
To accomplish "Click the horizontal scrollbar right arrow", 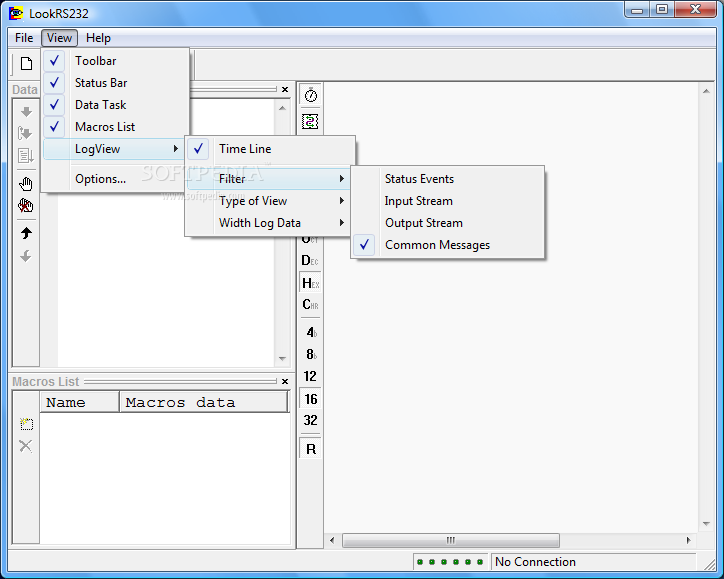I will (688, 540).
